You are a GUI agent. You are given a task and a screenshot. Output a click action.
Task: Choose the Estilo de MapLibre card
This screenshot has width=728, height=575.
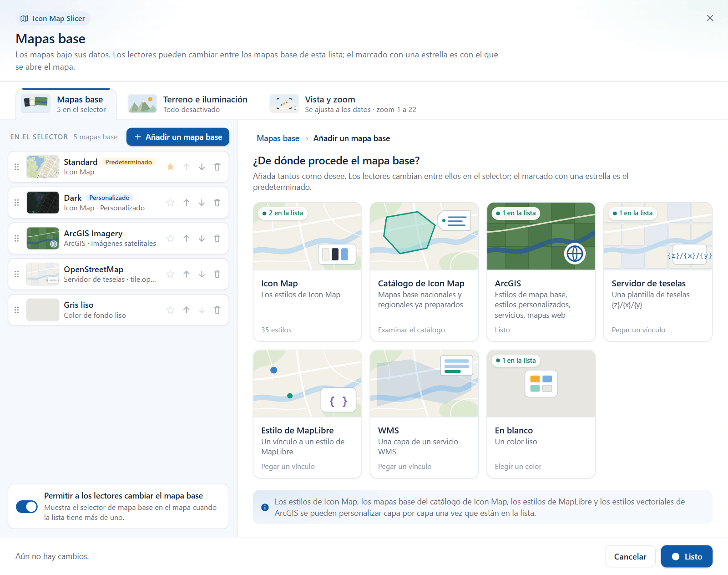point(308,414)
